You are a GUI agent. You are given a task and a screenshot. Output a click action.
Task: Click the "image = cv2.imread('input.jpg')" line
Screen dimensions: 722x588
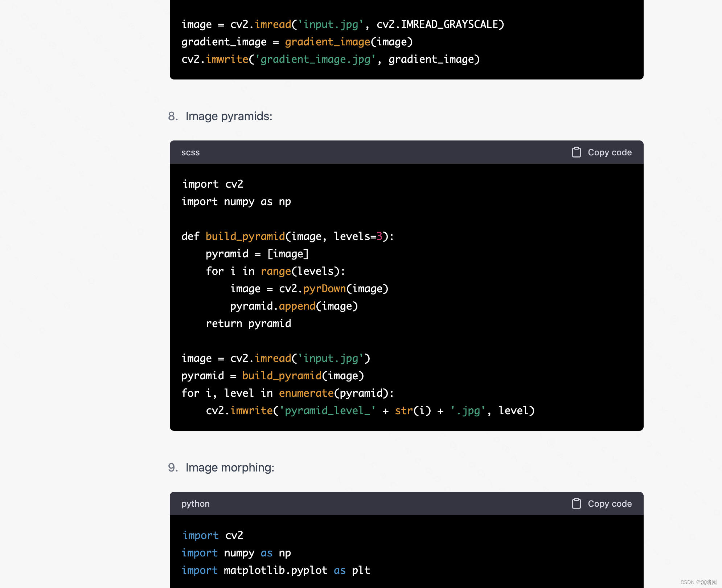click(276, 358)
